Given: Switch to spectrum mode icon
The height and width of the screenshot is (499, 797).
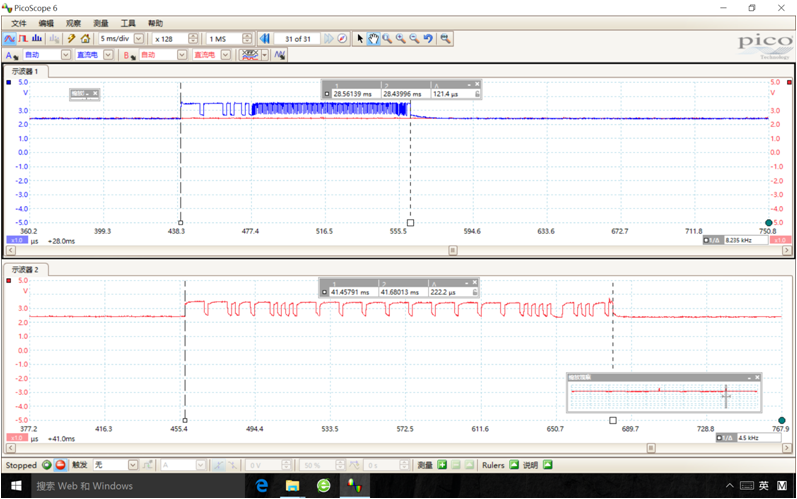Looking at the screenshot, I should click(x=37, y=39).
